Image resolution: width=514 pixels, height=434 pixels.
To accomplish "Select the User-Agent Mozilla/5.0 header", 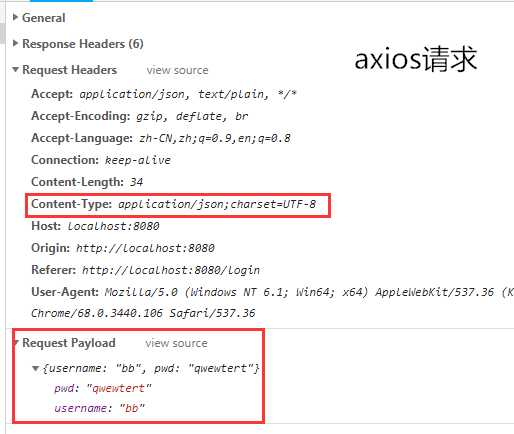I will (272, 292).
